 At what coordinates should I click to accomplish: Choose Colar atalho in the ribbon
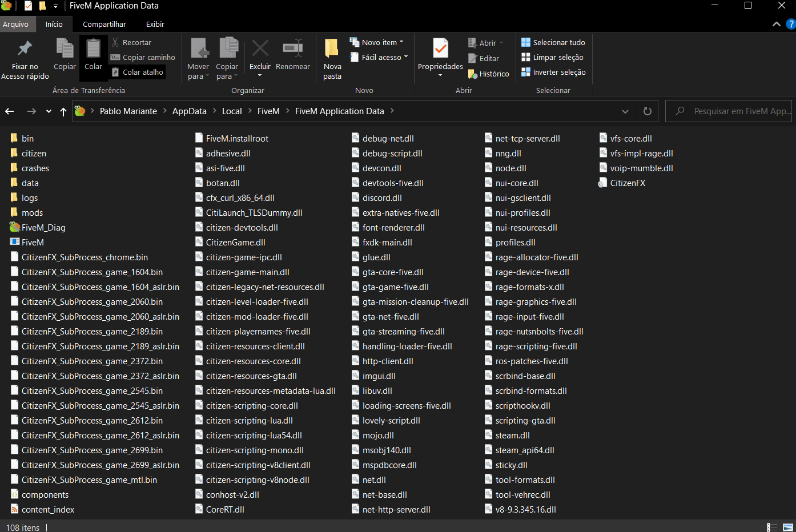(138, 72)
